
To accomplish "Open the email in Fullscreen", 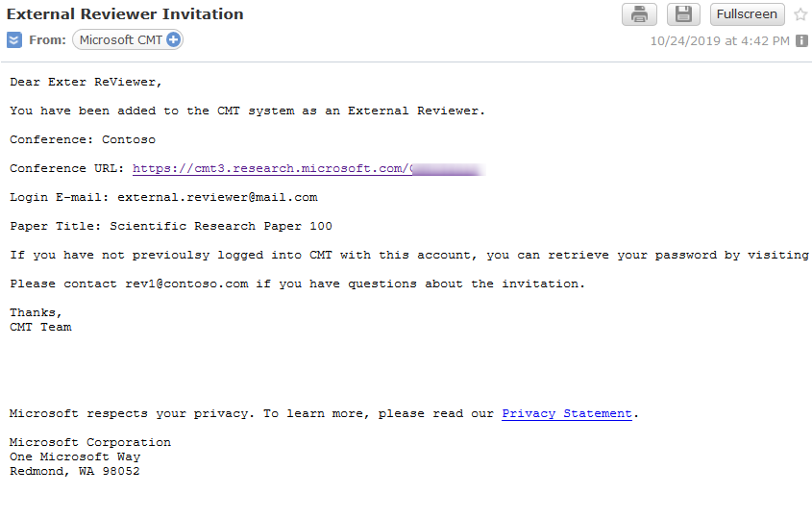I will coord(747,14).
